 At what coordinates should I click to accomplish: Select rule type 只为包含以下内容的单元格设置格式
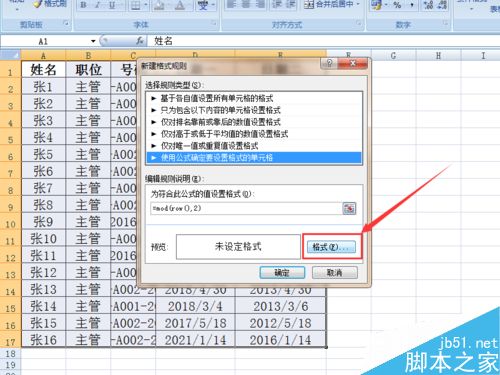pyautogui.click(x=254, y=110)
